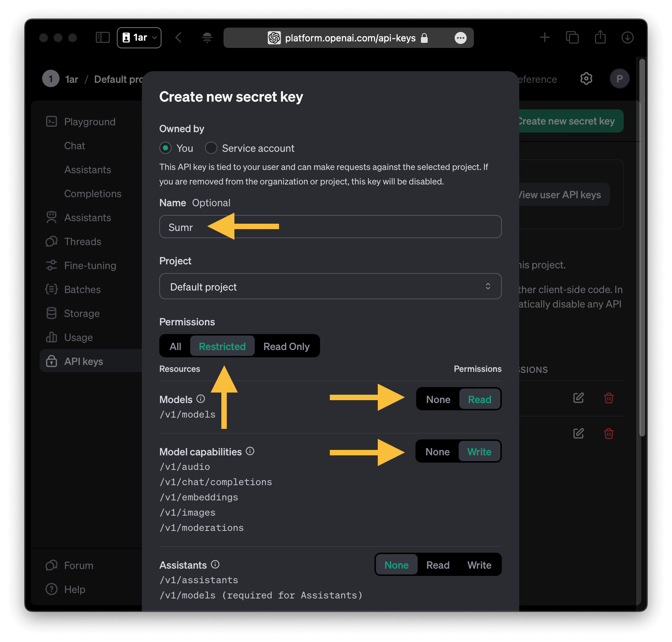Click the /v1/embeddings text
The image size is (672, 642).
[199, 497]
